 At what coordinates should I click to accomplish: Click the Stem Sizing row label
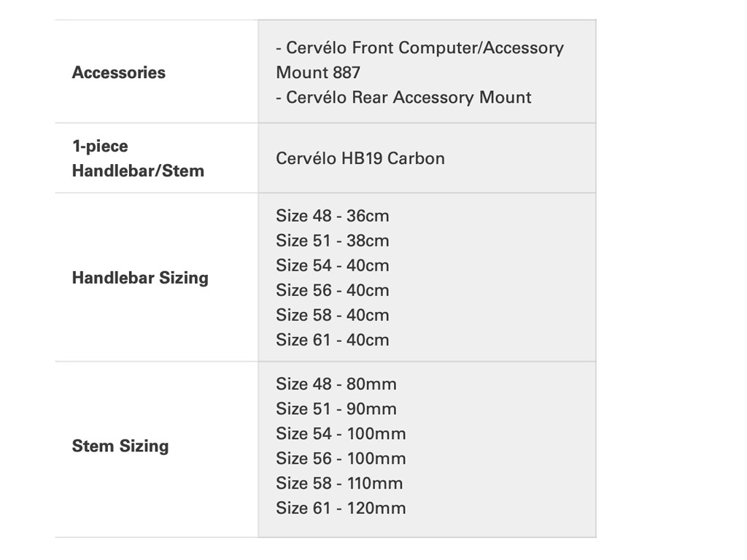pyautogui.click(x=120, y=446)
